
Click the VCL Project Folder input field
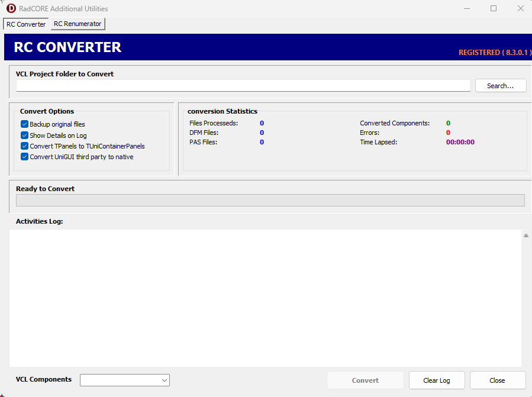click(x=243, y=86)
